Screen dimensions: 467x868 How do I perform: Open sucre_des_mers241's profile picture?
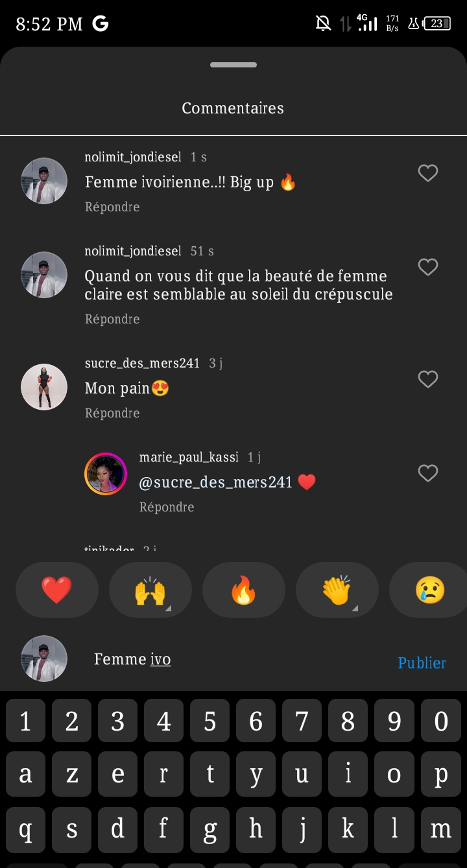pos(44,387)
